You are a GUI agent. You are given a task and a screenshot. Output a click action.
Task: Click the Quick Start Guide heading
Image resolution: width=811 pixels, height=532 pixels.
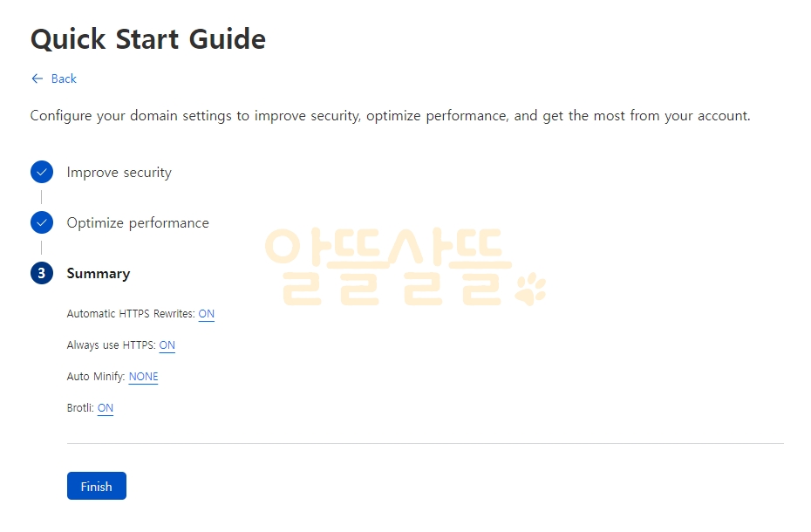(148, 39)
